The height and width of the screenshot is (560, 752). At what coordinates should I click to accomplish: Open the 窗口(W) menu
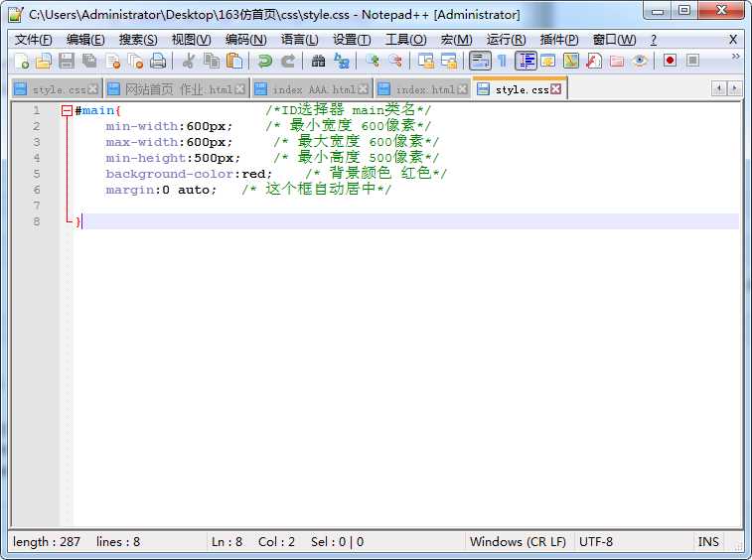tap(614, 40)
